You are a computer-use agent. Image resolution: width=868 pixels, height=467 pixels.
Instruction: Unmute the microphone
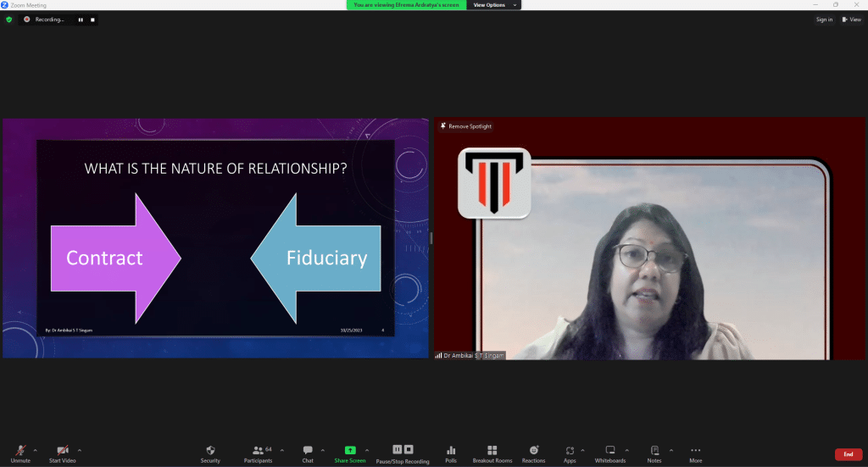20,451
